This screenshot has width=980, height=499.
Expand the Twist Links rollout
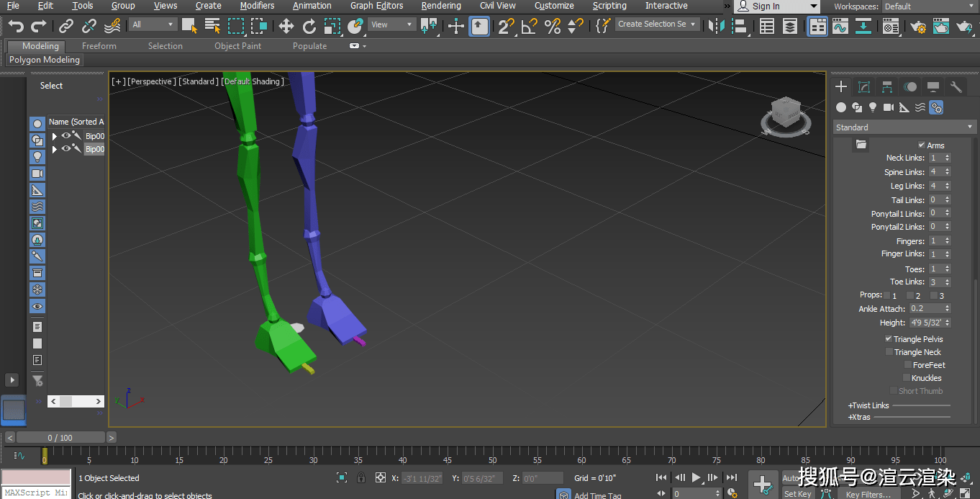(868, 405)
